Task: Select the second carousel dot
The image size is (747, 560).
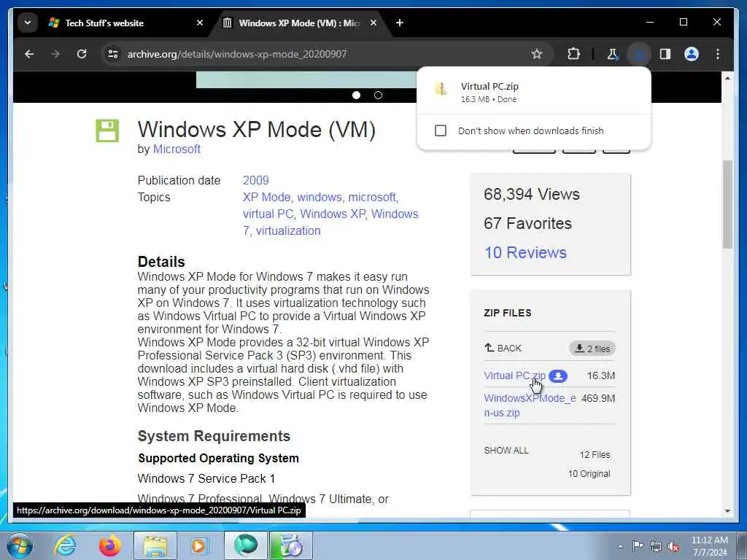Action: [379, 96]
